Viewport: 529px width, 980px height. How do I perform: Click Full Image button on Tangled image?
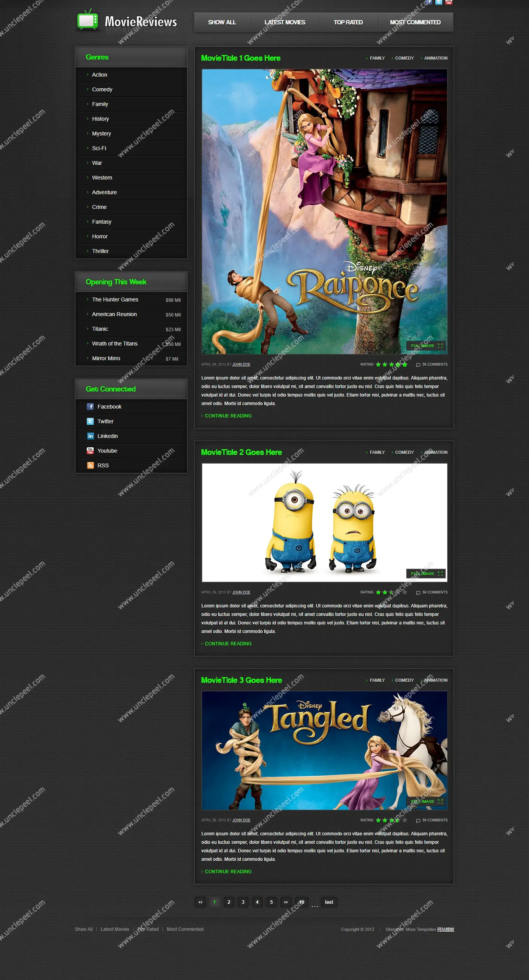pyautogui.click(x=426, y=801)
